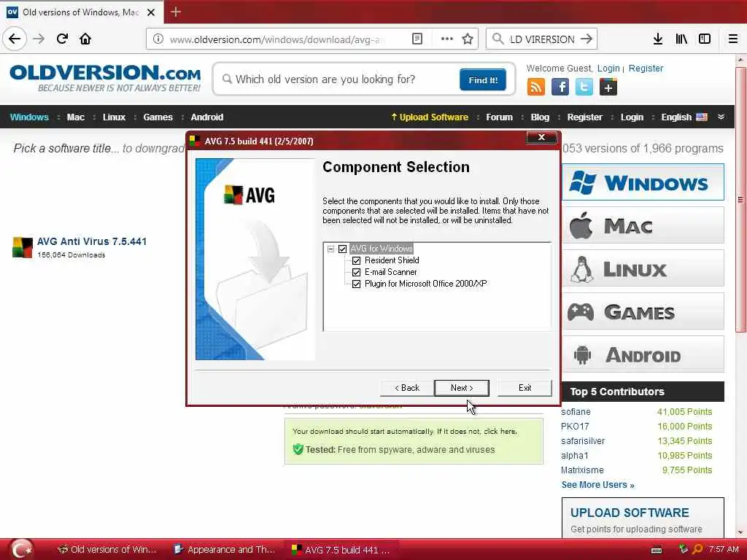This screenshot has width=747, height=560.
Task: Click the orange RSS feed icon
Action: (x=536, y=87)
